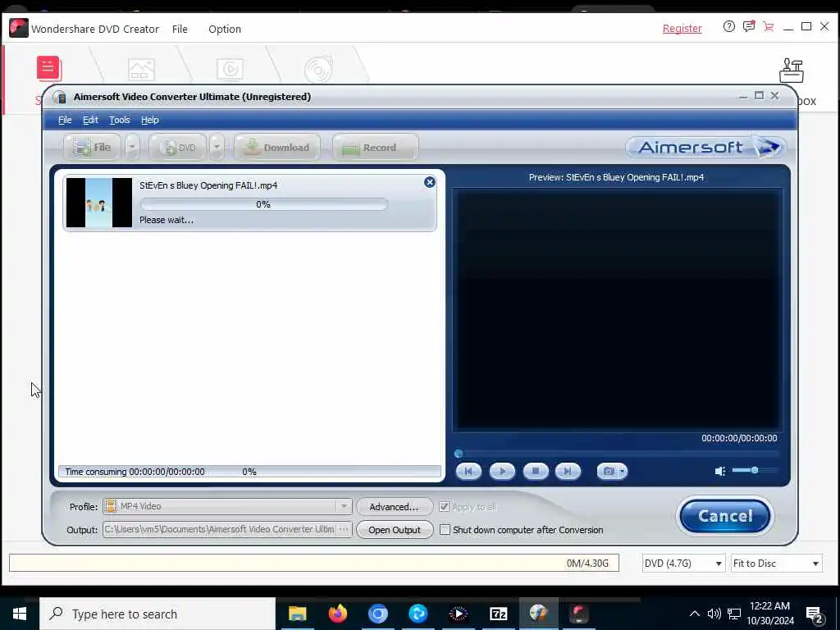This screenshot has width=840, height=630.
Task: Open File Explorer from taskbar
Action: point(297,614)
